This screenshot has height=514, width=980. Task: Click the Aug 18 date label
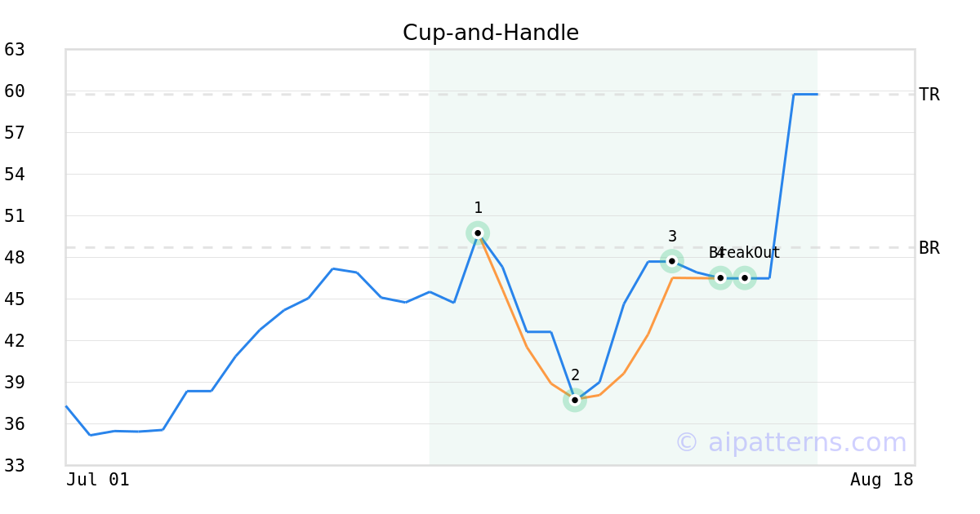[x=882, y=480]
